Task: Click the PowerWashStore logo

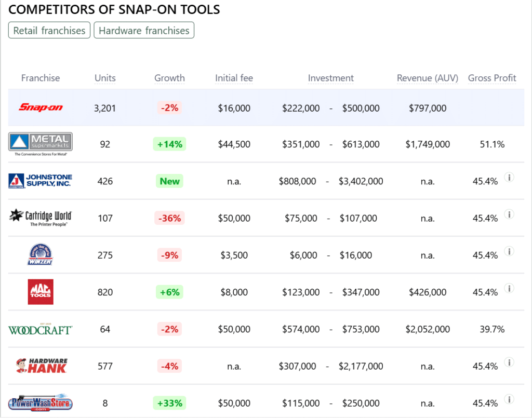Action: tap(41, 403)
